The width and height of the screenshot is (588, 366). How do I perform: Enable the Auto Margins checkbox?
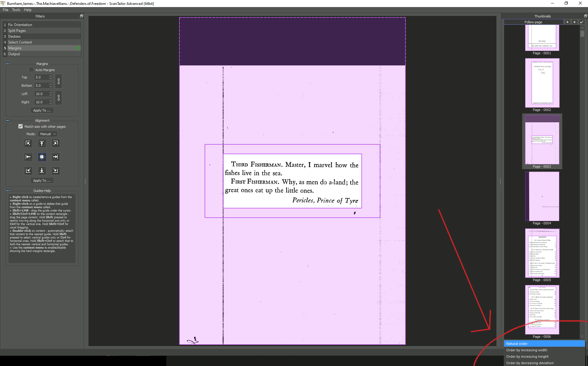31,70
